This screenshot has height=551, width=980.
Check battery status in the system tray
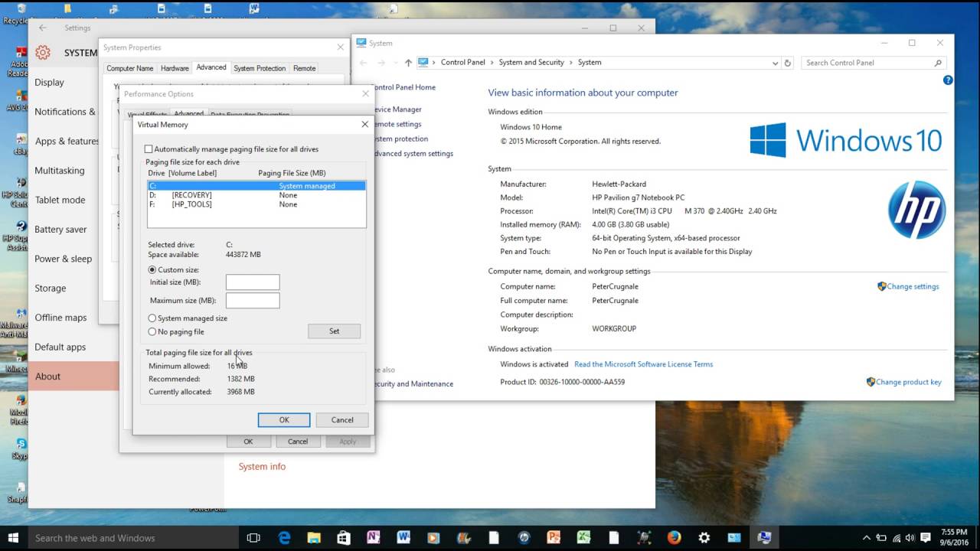point(881,538)
